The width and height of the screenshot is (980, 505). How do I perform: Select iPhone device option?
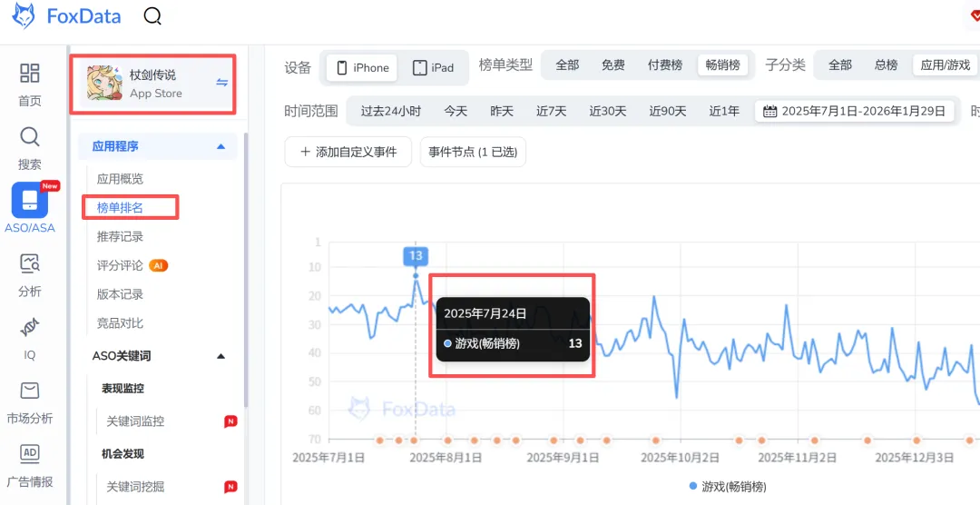point(362,67)
